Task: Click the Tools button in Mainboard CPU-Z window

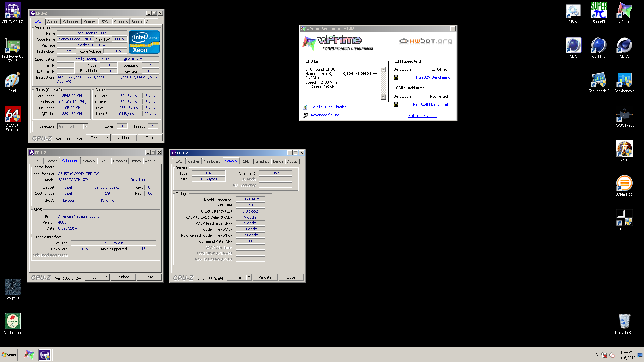Action: (94, 277)
